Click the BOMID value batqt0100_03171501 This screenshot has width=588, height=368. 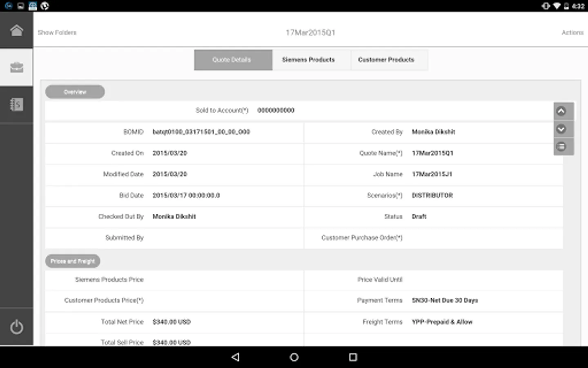tap(201, 132)
